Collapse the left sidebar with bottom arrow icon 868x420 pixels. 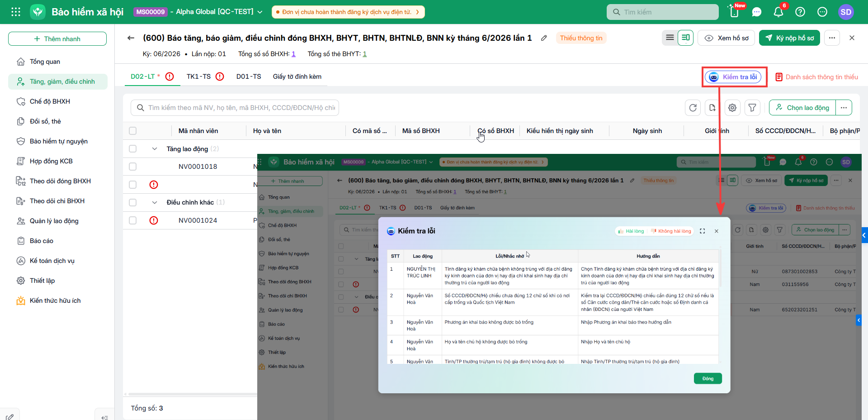click(x=104, y=417)
